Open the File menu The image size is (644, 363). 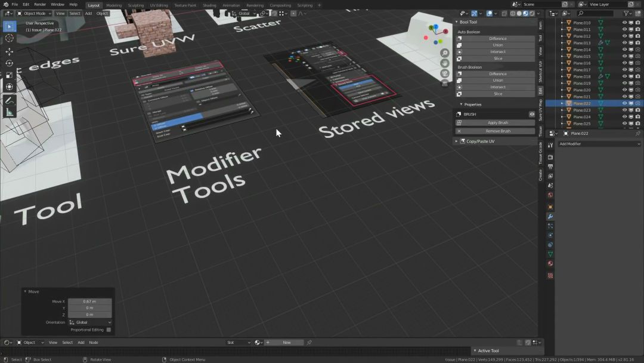click(x=15, y=5)
